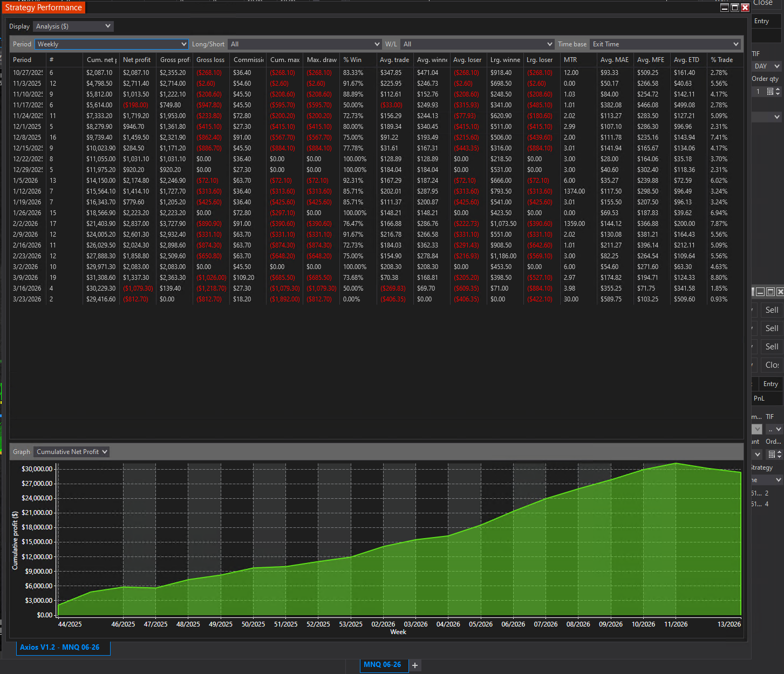Expand the Period Weekly dropdown
Image resolution: width=784 pixels, height=674 pixels.
pos(112,44)
